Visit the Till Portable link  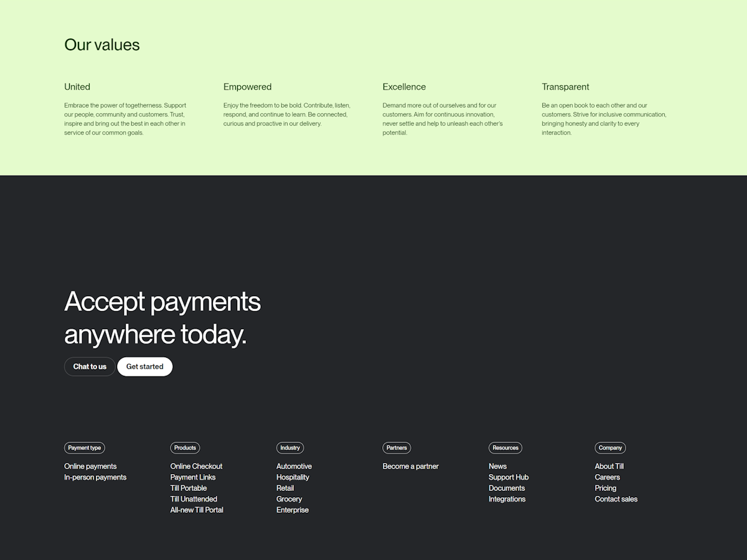point(189,488)
